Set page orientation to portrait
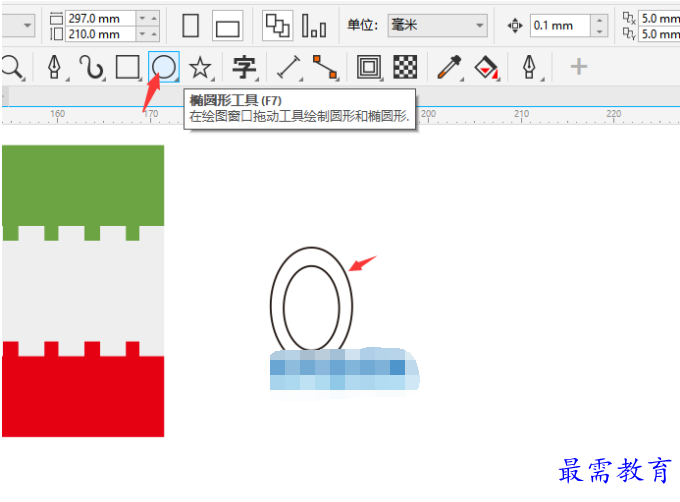Image resolution: width=680 pixels, height=502 pixels. point(190,26)
